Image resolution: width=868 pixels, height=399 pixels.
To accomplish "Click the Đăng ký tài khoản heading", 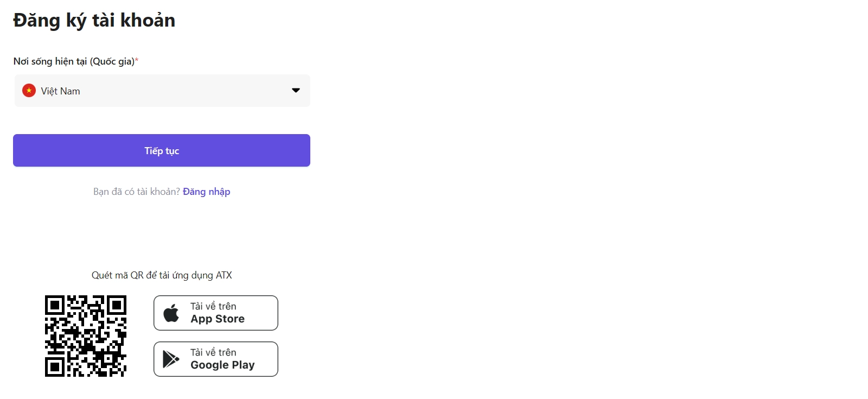I will (x=94, y=21).
